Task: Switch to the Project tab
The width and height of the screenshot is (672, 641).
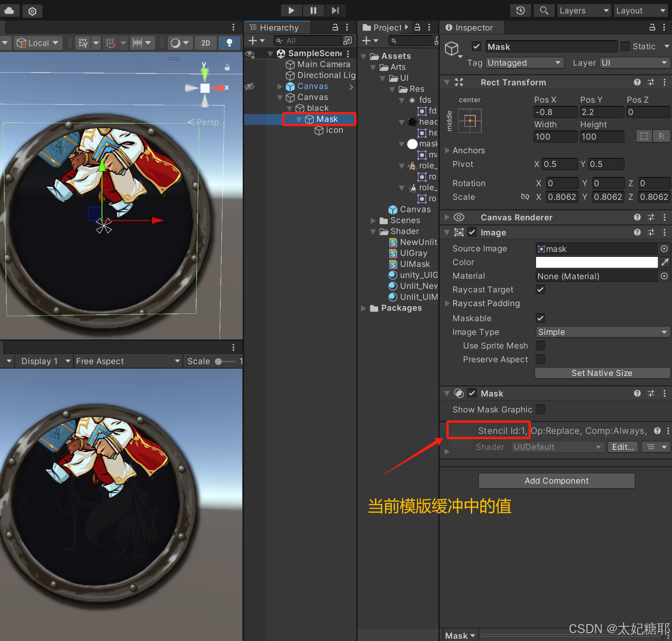Action: (383, 27)
